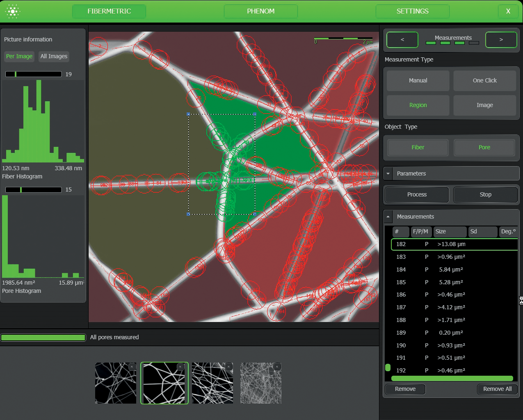Click the Phenom logo icon in top-left
The image size is (523, 420).
pos(13,11)
